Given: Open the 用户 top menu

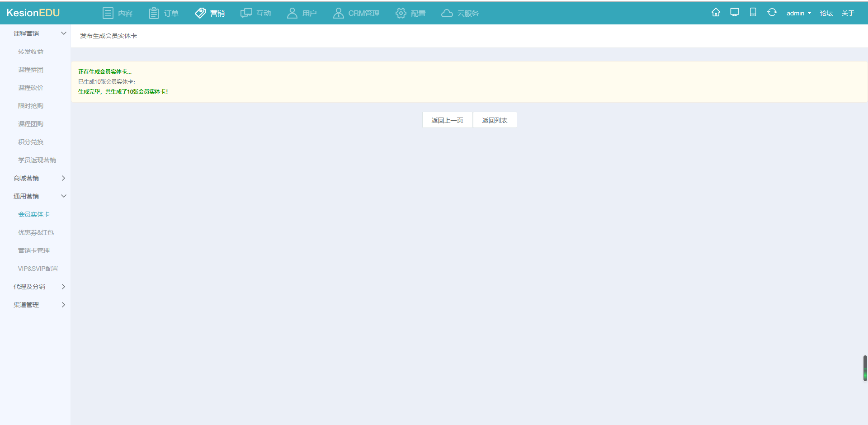Looking at the screenshot, I should tap(302, 13).
